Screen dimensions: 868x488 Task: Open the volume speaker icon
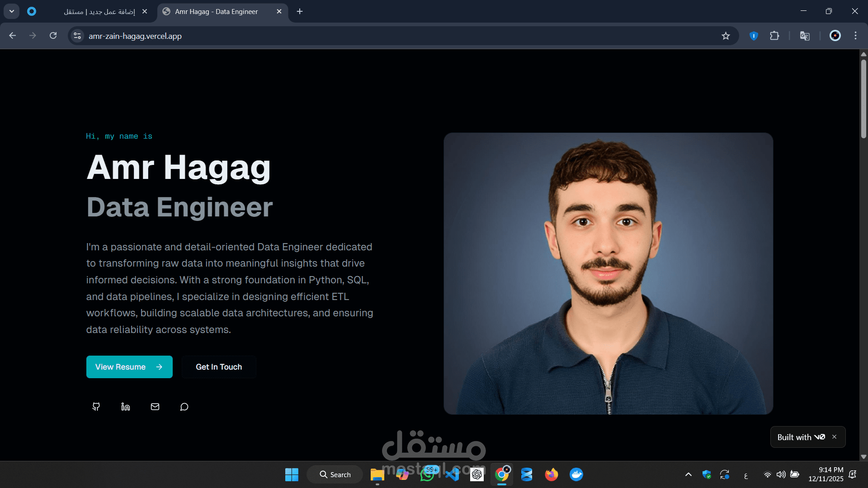[x=781, y=474]
